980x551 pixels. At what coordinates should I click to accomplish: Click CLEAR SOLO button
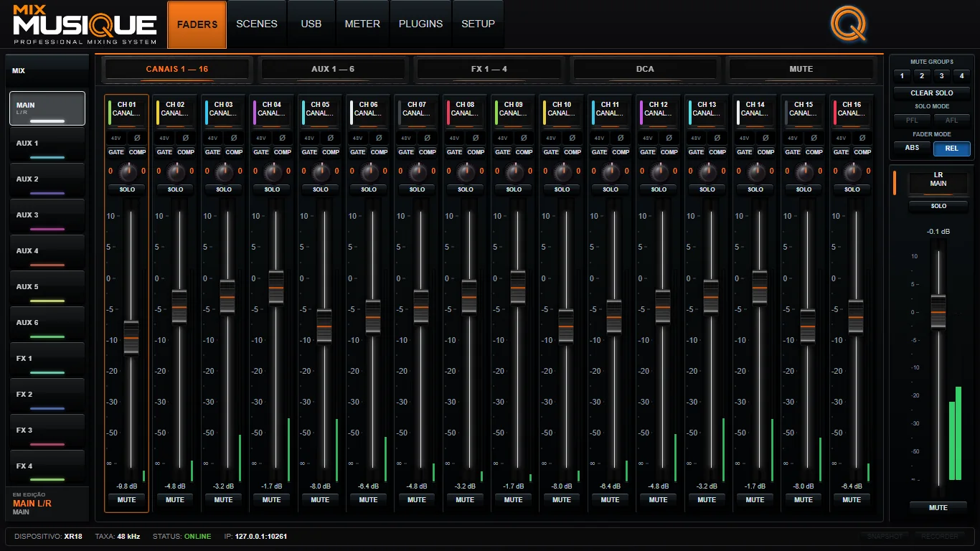tap(932, 93)
